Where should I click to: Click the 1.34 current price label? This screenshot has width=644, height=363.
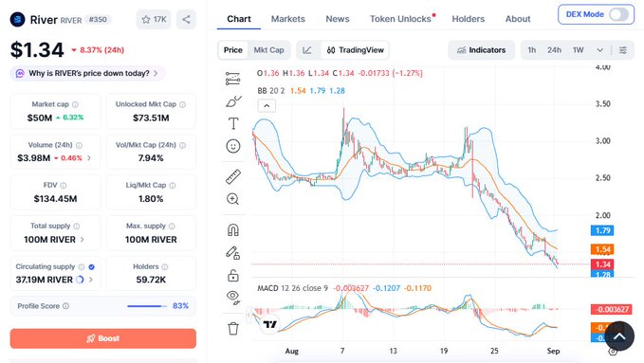click(602, 264)
